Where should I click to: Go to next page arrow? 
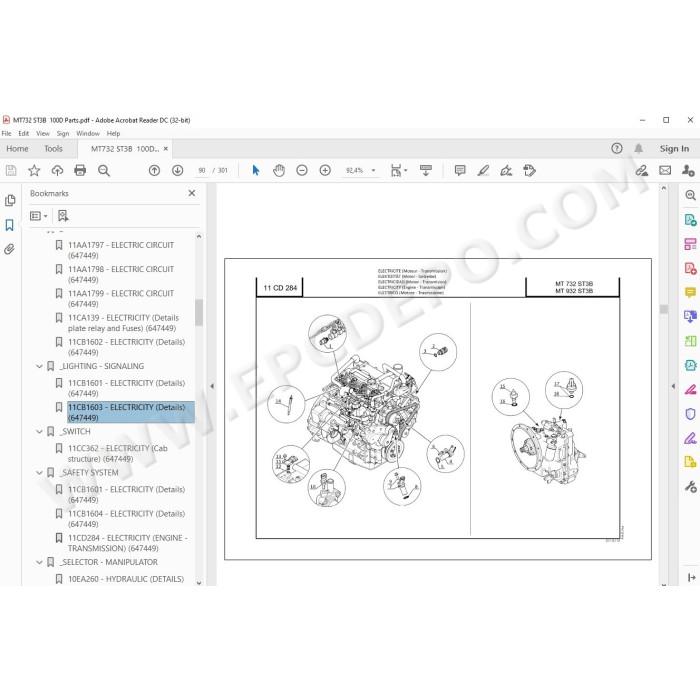(178, 170)
